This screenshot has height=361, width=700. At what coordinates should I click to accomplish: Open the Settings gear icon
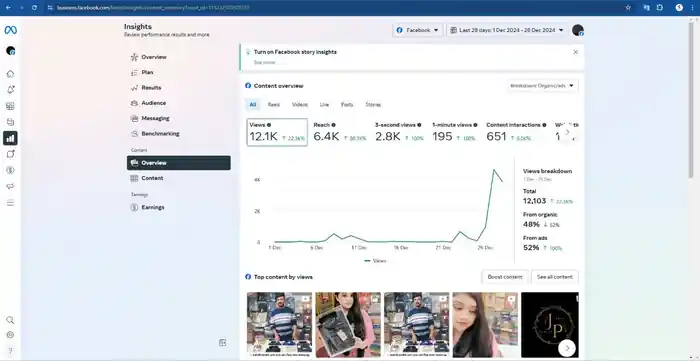pyautogui.click(x=10, y=335)
